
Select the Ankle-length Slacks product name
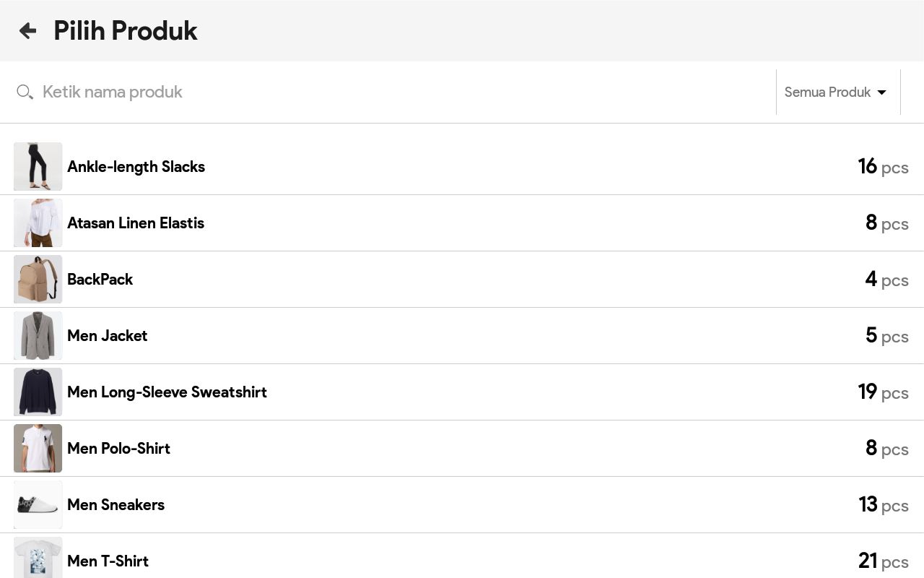[136, 167]
